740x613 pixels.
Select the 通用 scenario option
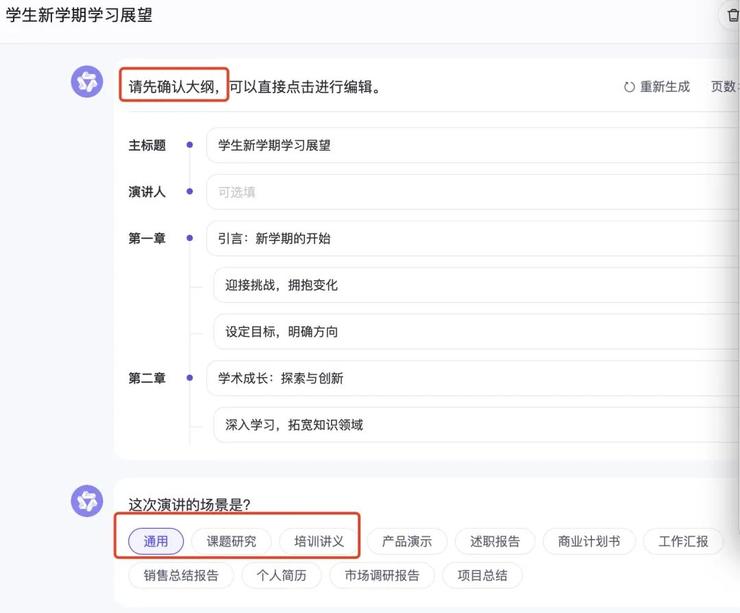(x=156, y=541)
